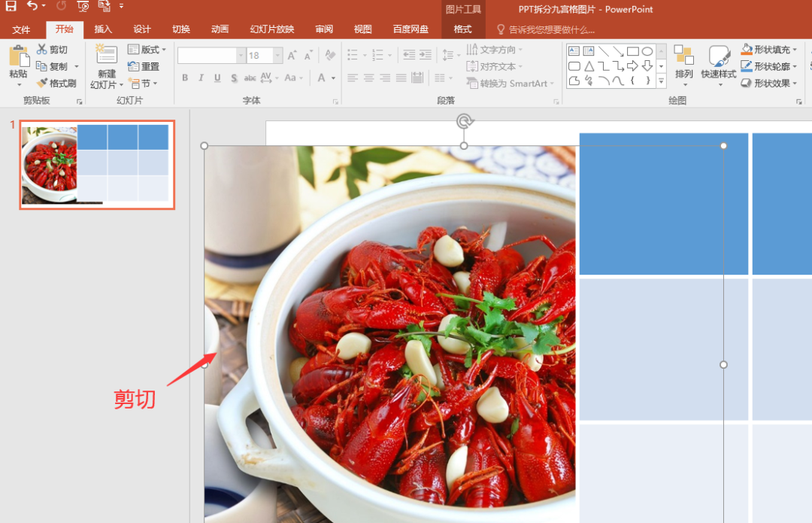Start slideshow from beginning icon
Screen dimensions: 812x523
[83, 6]
